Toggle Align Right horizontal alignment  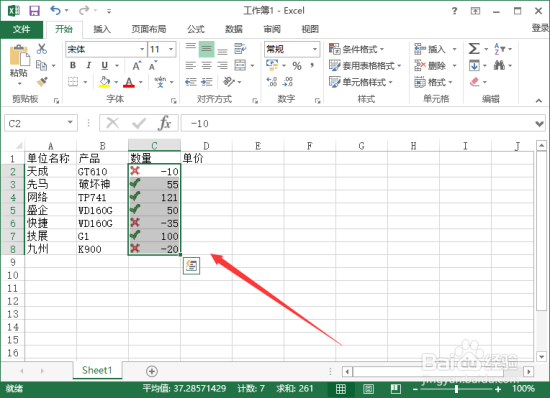point(222,65)
